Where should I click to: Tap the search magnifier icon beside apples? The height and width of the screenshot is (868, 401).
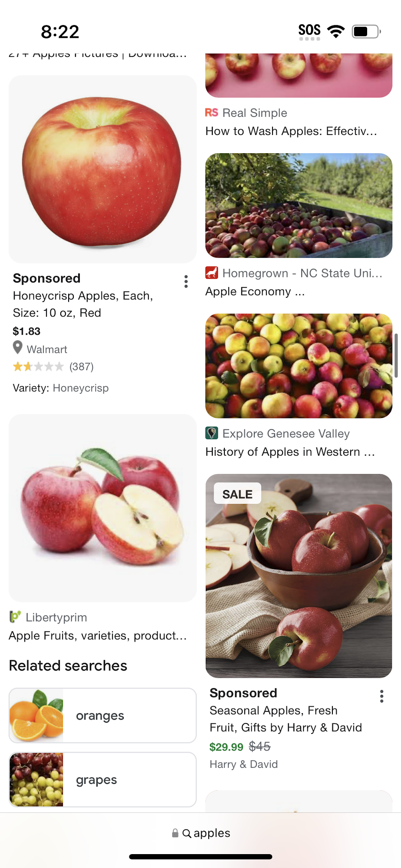[187, 833]
